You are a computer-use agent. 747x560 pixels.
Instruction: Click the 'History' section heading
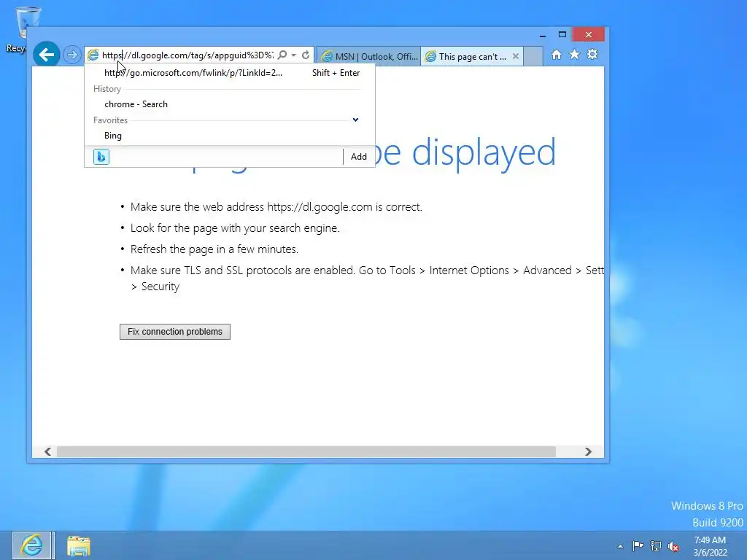click(107, 89)
